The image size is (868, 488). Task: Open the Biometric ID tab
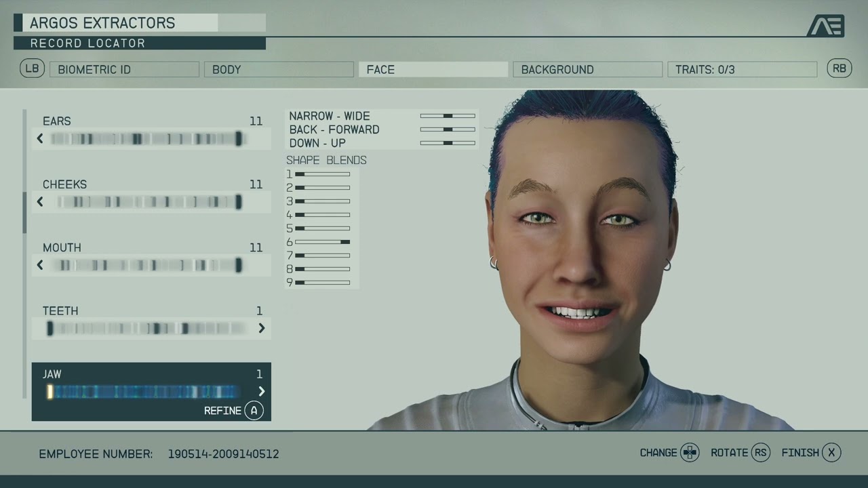124,69
